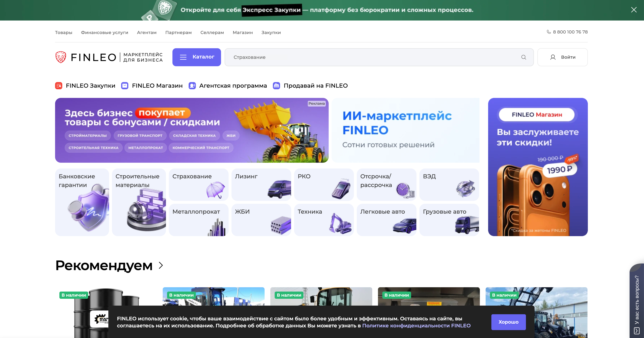Click the search magnifier icon

tap(524, 57)
